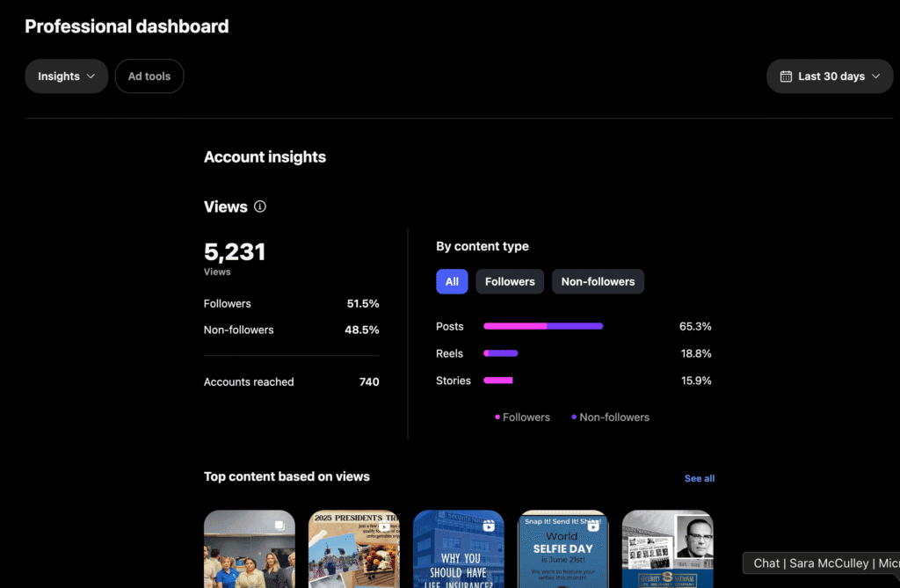Click the reel icon on Life Insurance thumbnail
The image size is (900, 588).
tap(489, 526)
